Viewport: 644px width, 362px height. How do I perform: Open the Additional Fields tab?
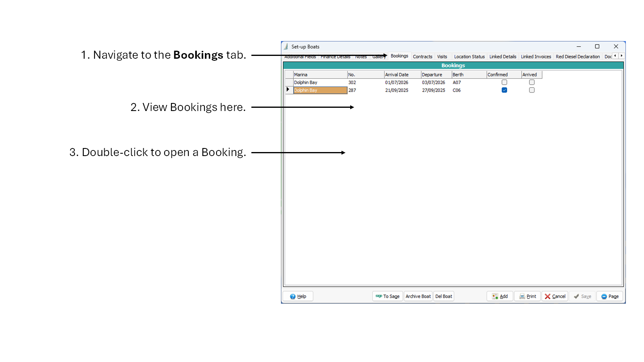(300, 57)
